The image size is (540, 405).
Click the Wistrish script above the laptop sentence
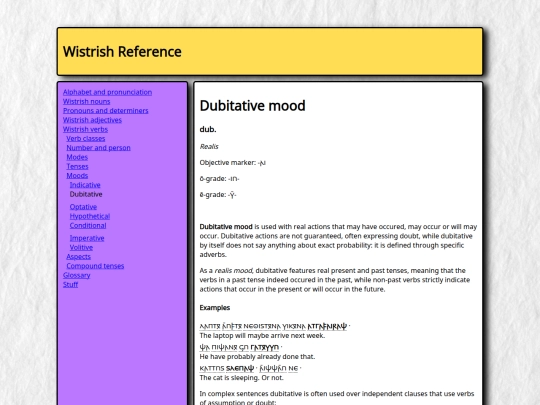(x=275, y=326)
